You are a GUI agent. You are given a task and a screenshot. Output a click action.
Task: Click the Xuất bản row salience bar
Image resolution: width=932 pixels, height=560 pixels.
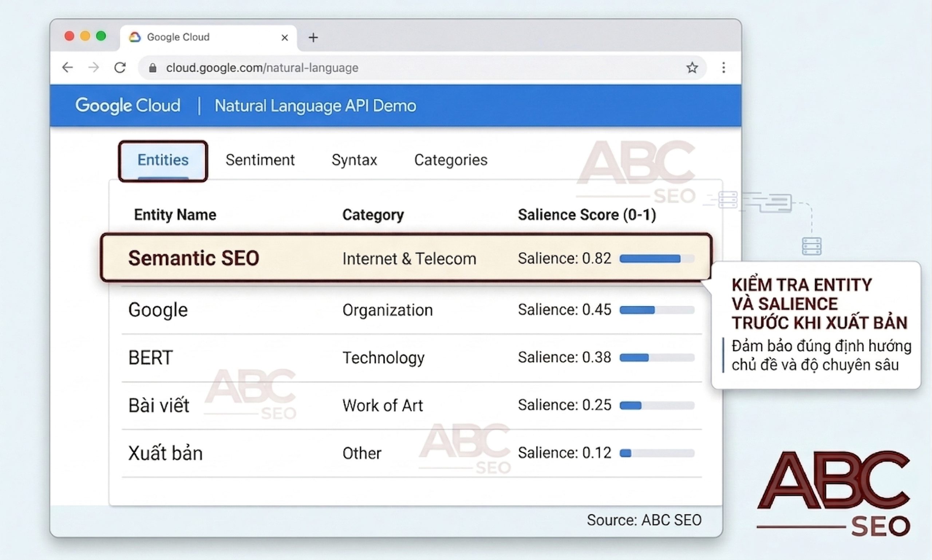[657, 453]
